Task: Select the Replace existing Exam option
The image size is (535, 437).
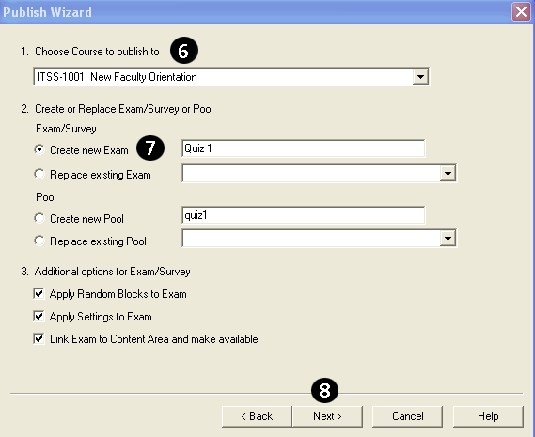Action: click(40, 174)
